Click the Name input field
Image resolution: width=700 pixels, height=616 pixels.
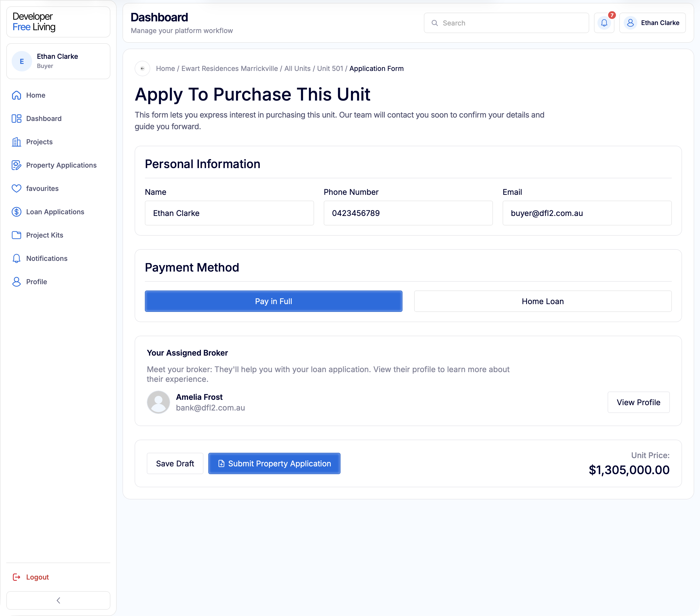pos(229,213)
